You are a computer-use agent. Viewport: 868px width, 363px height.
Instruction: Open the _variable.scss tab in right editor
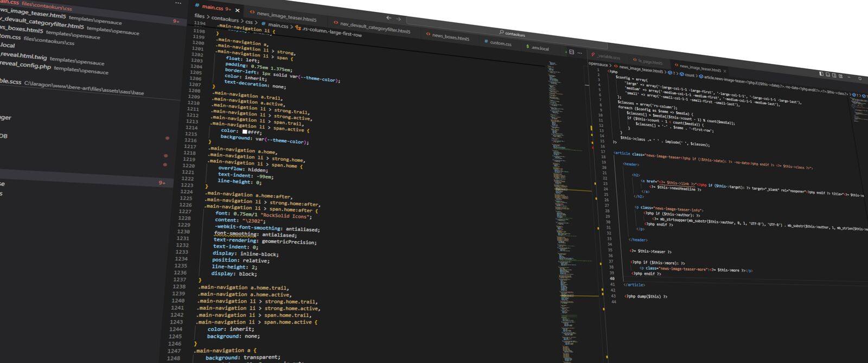point(607,56)
